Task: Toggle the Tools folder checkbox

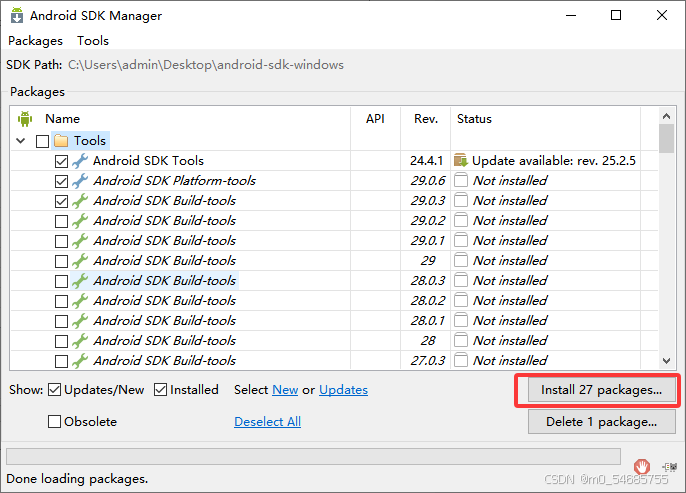Action: coord(42,142)
